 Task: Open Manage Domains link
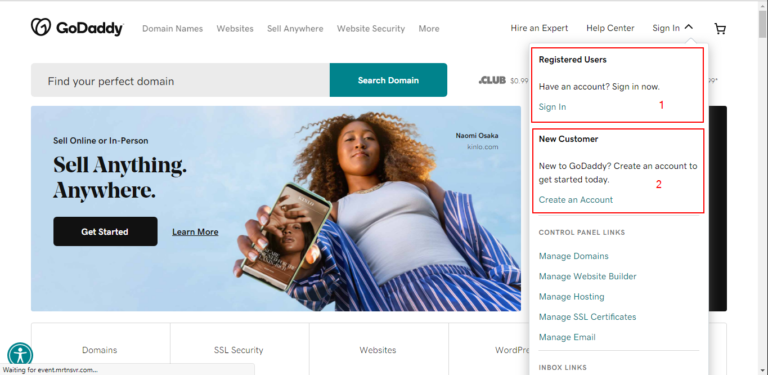pyautogui.click(x=574, y=256)
